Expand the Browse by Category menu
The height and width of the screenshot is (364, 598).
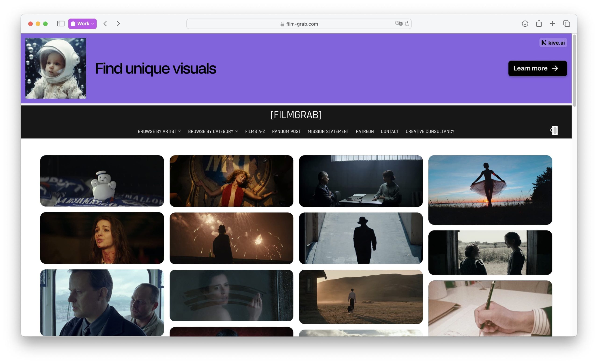(213, 131)
